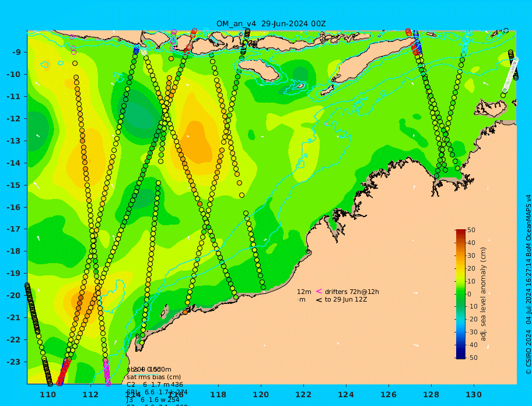
Task: Click the colorbar tick value 0
Action: (x=469, y=294)
